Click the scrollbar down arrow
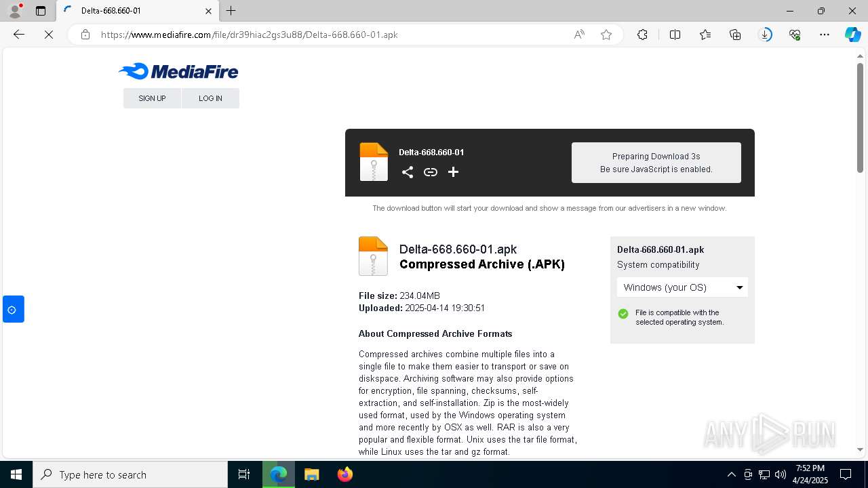The height and width of the screenshot is (488, 868). [x=860, y=449]
